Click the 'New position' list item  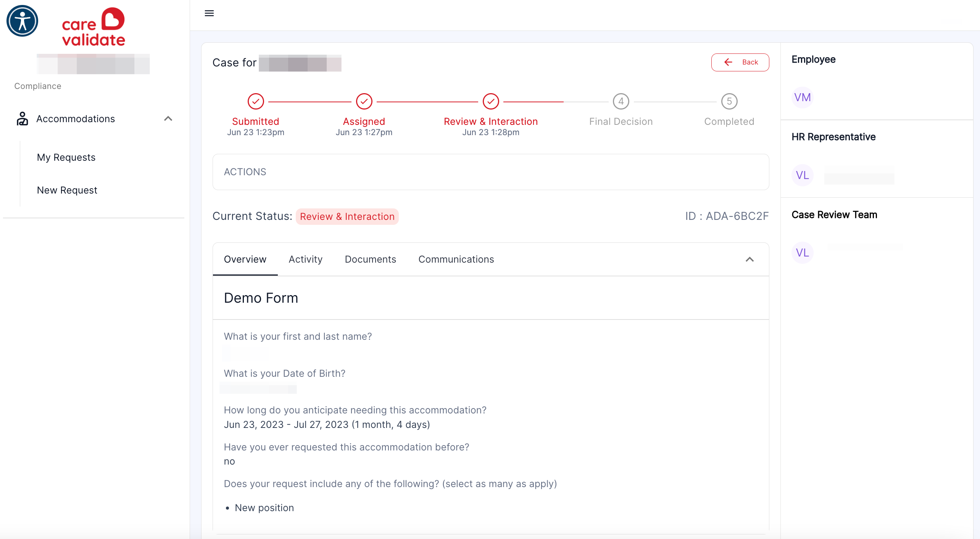(264, 508)
